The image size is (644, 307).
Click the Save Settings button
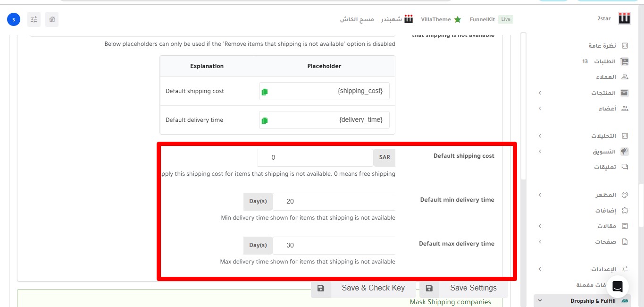coord(463,288)
